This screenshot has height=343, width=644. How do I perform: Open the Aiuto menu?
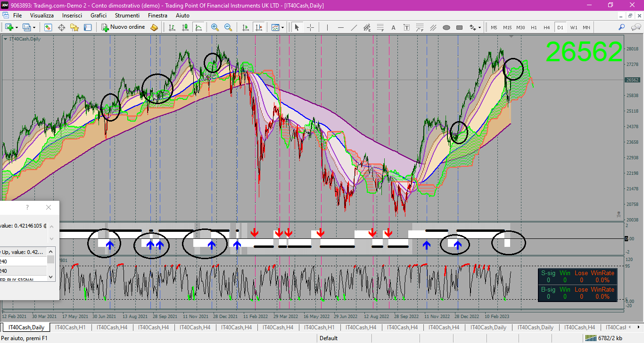pos(182,16)
